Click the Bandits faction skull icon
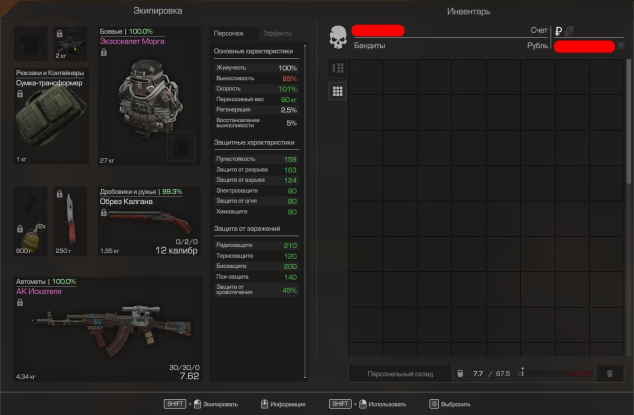Screen dimensions: 634x415 point(338,37)
